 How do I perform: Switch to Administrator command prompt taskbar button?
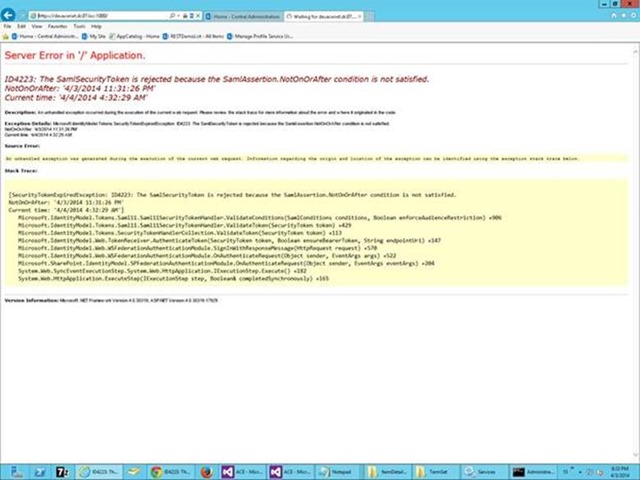(x=531, y=472)
